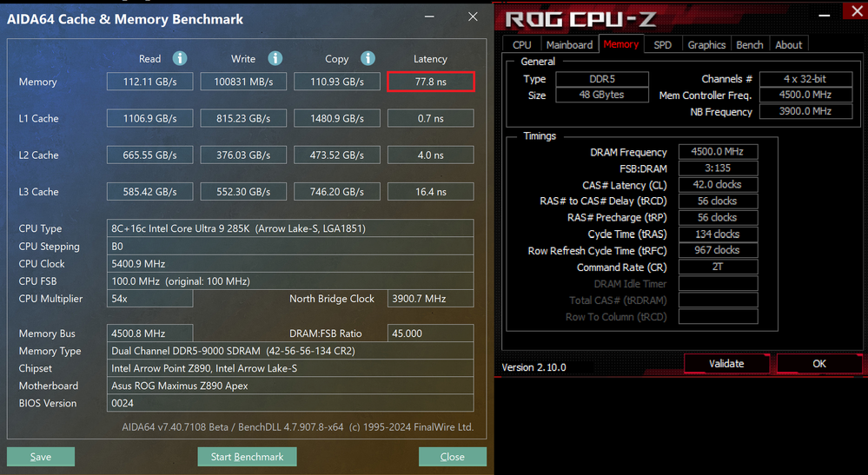Click the L3 Cache latency 16.4 ns
The height and width of the screenshot is (475, 868).
click(x=431, y=191)
